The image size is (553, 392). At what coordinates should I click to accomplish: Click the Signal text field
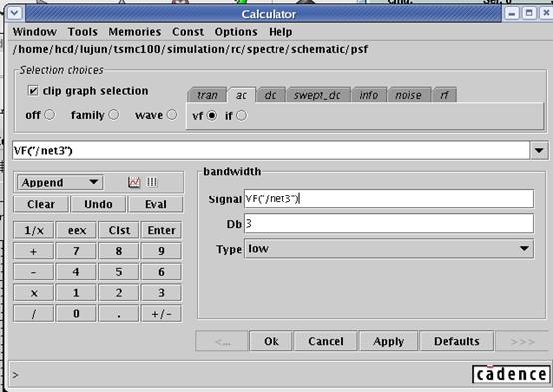pos(388,198)
